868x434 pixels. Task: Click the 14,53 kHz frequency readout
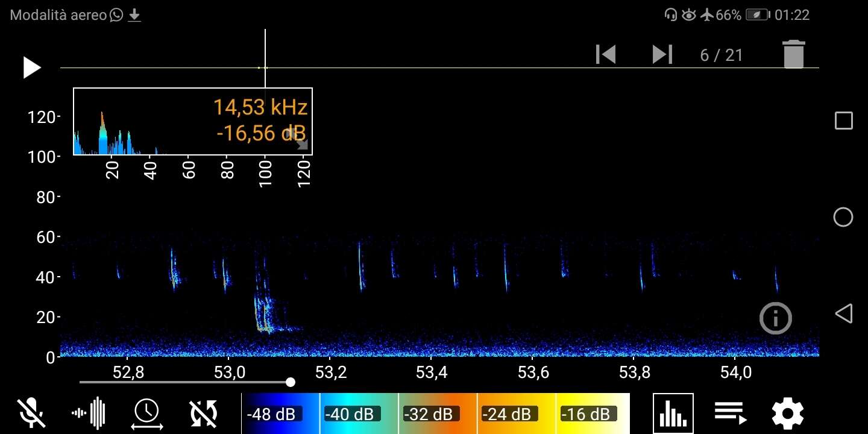coord(260,108)
